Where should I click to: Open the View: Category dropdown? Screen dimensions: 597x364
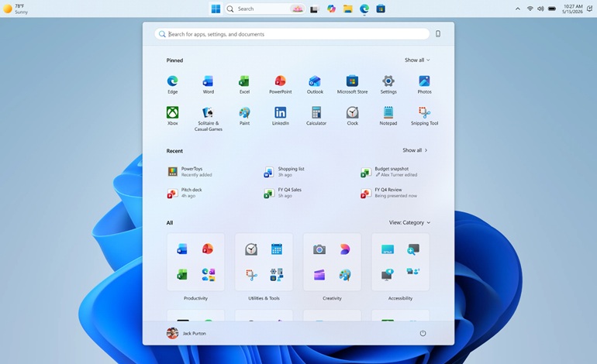click(409, 222)
